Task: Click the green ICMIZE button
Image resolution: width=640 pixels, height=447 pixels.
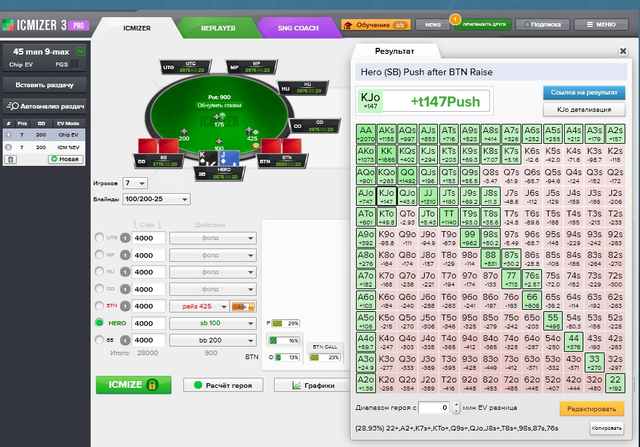Action: [133, 385]
